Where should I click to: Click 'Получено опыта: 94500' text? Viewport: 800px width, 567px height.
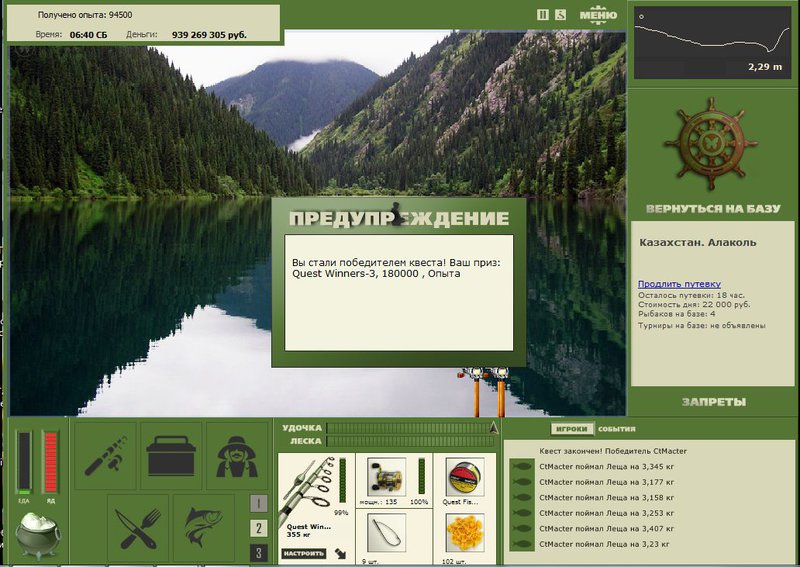pyautogui.click(x=85, y=15)
